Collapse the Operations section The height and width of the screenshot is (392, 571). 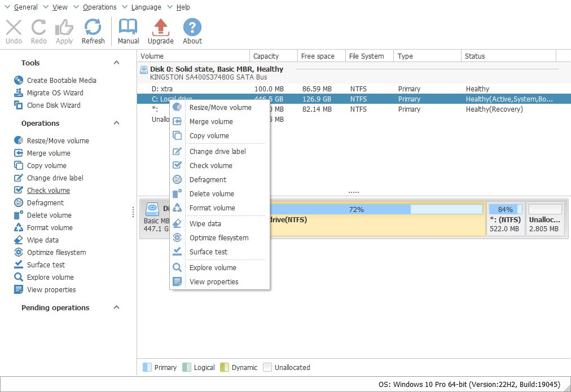[x=116, y=123]
